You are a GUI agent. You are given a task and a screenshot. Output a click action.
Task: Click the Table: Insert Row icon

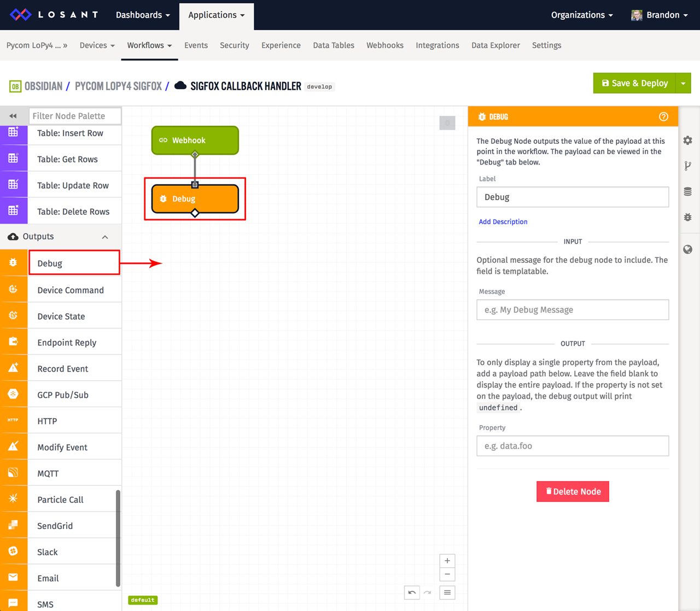pyautogui.click(x=13, y=132)
